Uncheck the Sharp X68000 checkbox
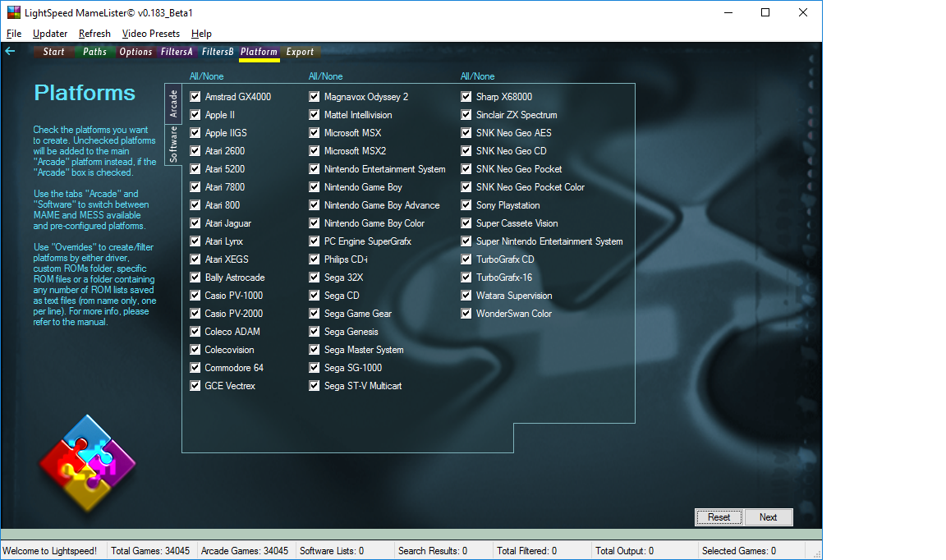The height and width of the screenshot is (560, 946). pos(466,97)
